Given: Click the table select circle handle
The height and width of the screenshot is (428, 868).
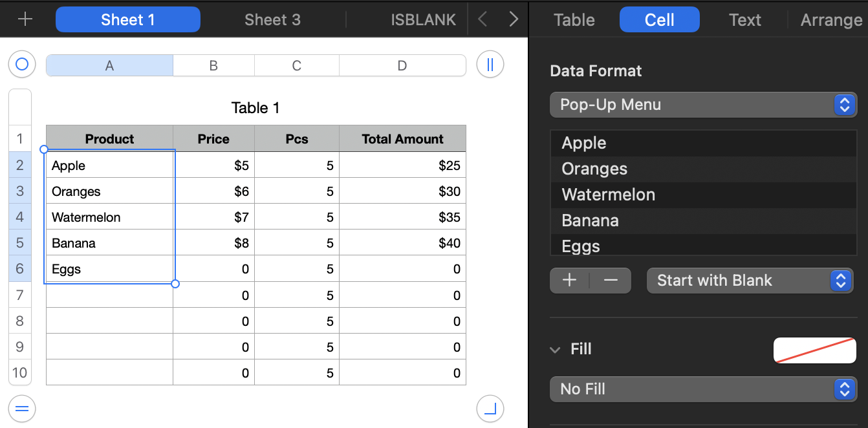Looking at the screenshot, I should 22,65.
